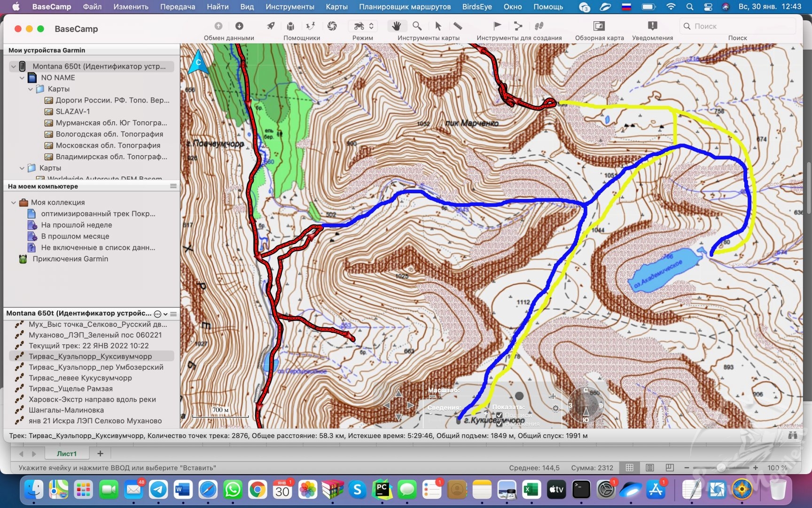Click the binoculars icon in status bar
Image resolution: width=812 pixels, height=508 pixels.
(793, 436)
